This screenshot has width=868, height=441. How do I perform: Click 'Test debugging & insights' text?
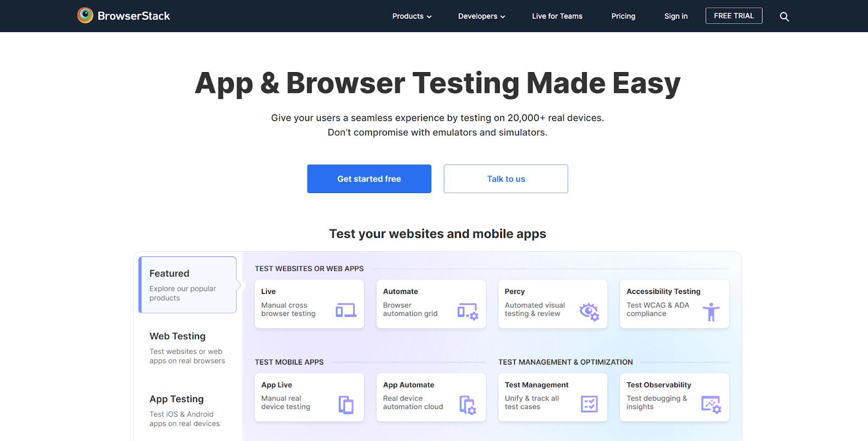657,402
